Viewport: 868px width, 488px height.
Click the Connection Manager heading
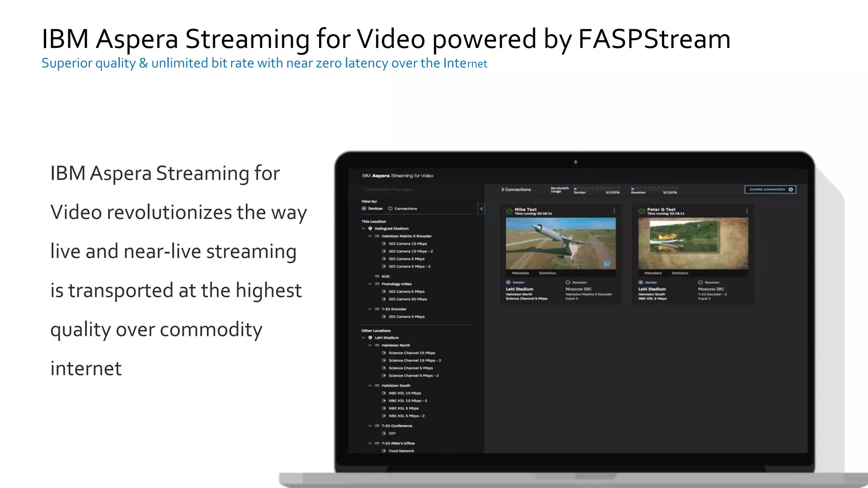tap(389, 189)
